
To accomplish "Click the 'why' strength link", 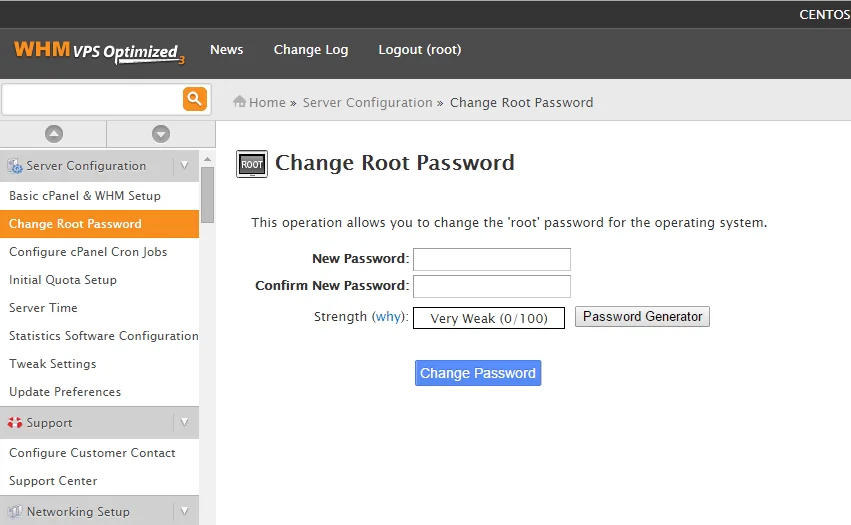I will tap(388, 317).
